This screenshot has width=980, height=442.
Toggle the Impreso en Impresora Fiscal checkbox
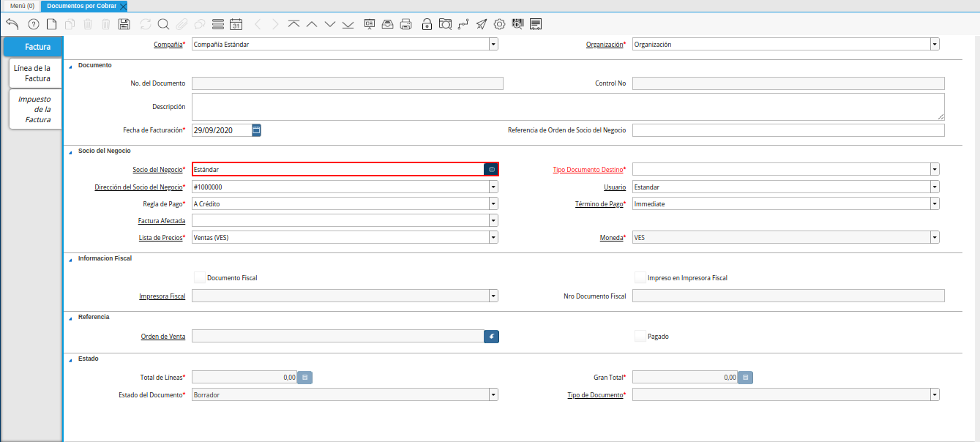click(x=640, y=277)
